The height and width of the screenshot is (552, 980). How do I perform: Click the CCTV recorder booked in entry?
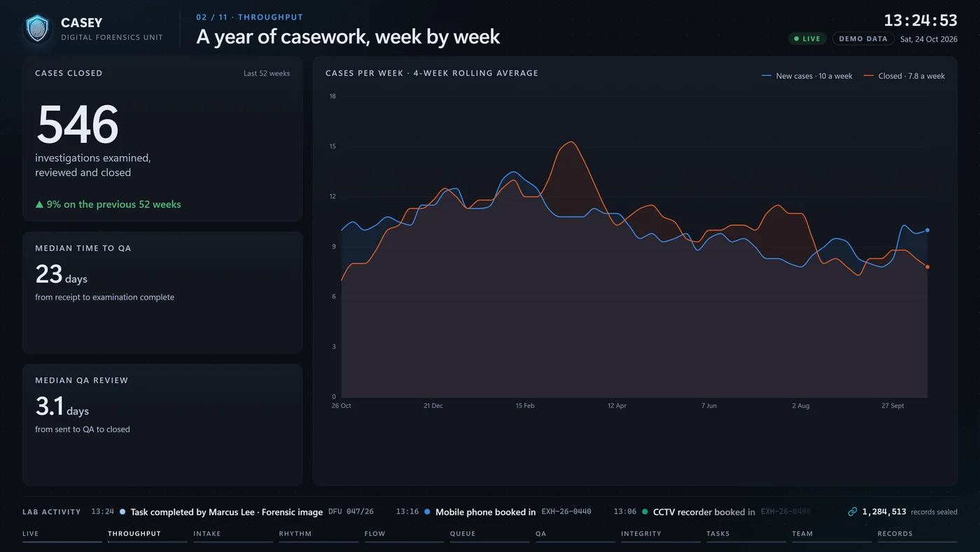click(704, 512)
